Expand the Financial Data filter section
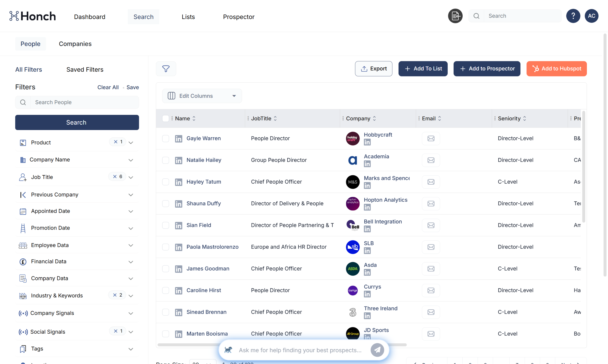Screen dimensions: 608x364 131,262
